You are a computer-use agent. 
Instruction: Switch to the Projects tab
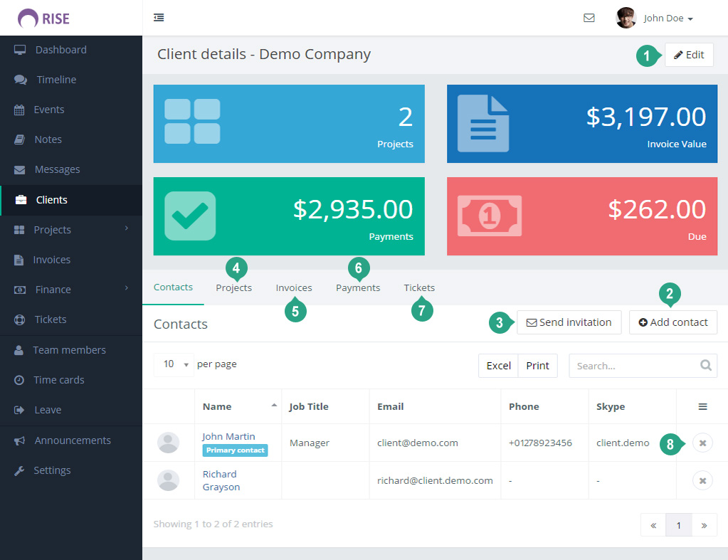[x=233, y=288]
